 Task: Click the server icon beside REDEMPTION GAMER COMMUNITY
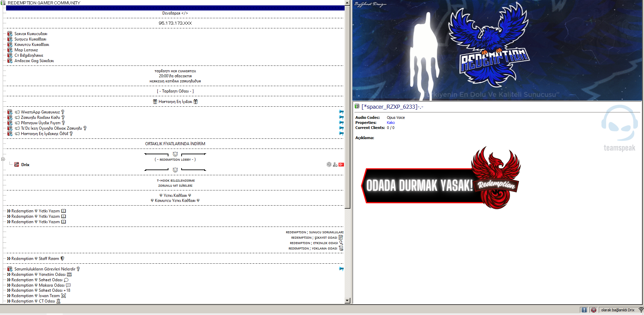(3, 3)
